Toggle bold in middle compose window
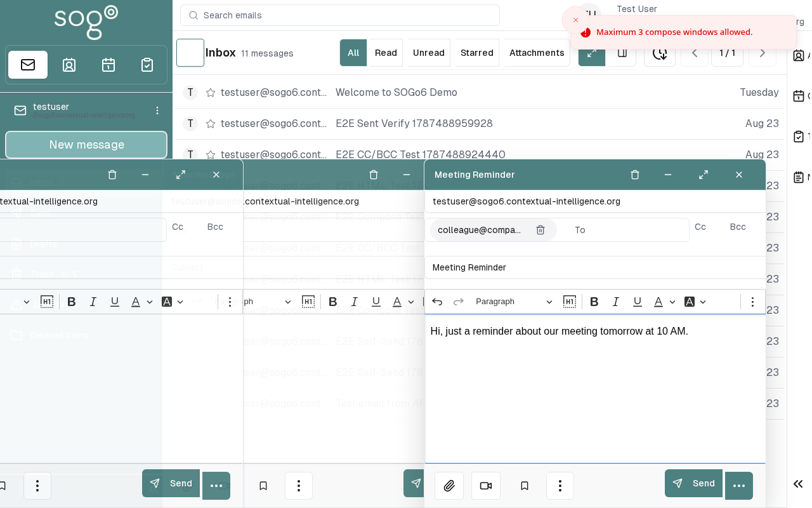The height and width of the screenshot is (508, 812). [333, 302]
